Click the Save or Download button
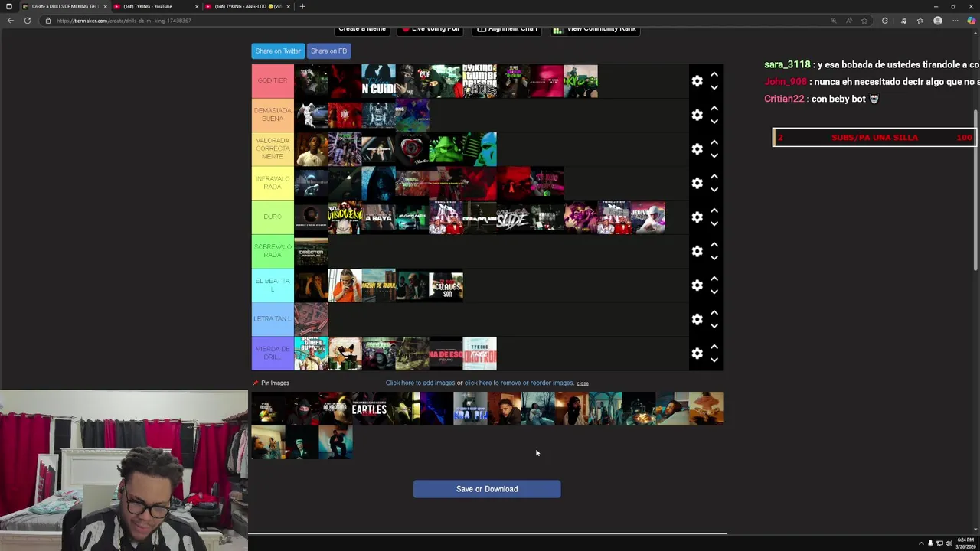The height and width of the screenshot is (551, 980). 487,489
